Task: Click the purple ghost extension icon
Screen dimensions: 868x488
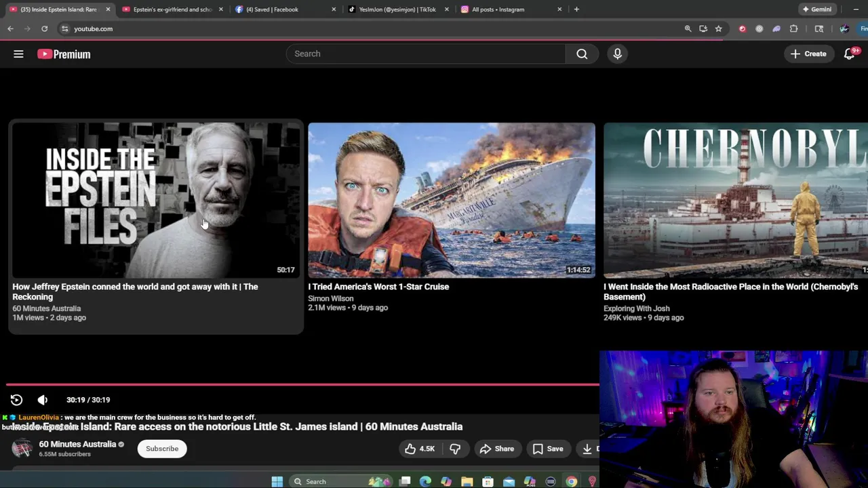Action: pos(776,28)
